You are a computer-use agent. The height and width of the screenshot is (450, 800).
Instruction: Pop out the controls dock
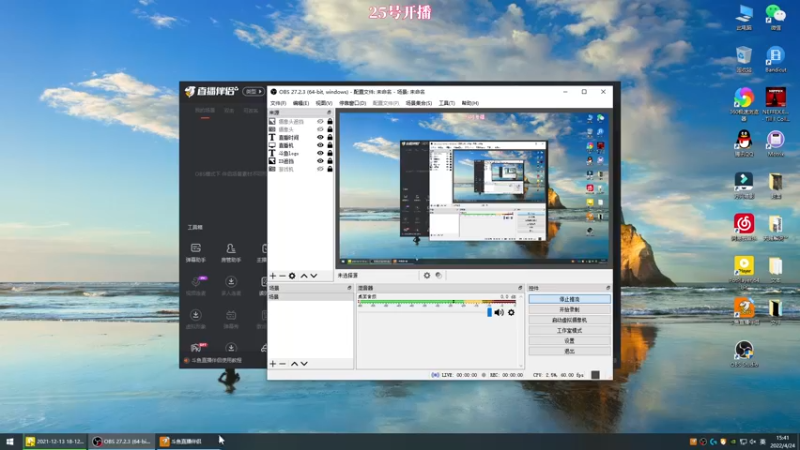point(608,288)
